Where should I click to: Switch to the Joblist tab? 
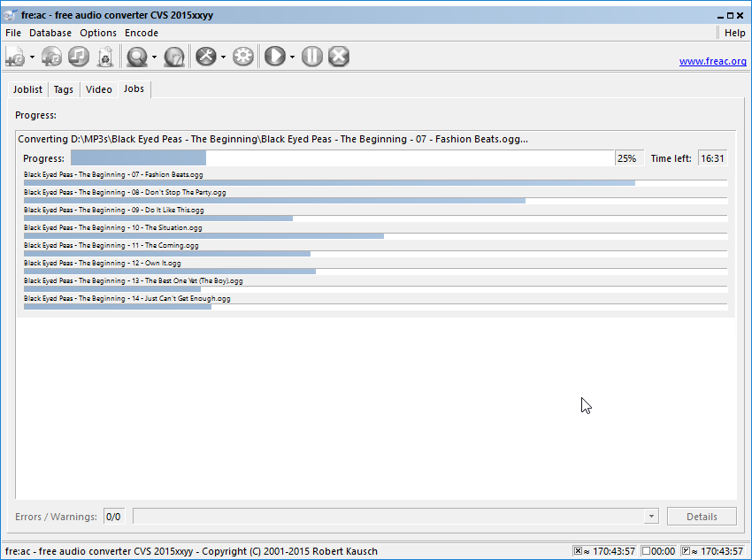pyautogui.click(x=27, y=89)
